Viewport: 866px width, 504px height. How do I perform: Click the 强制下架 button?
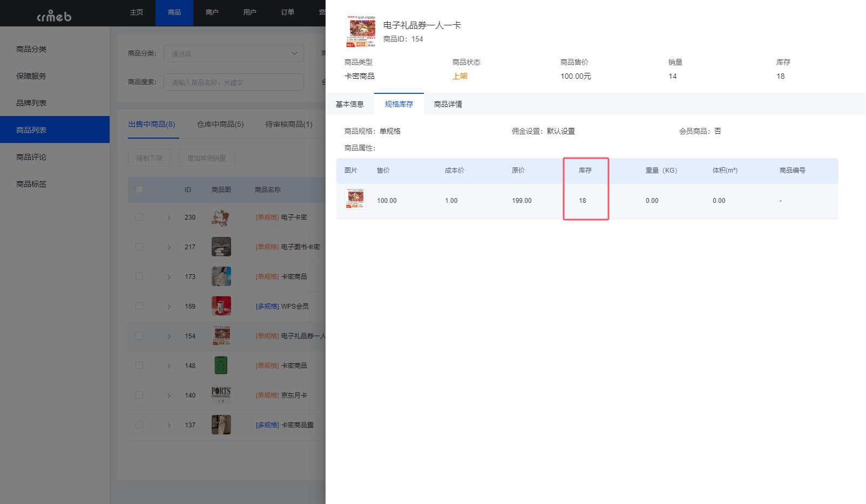point(149,157)
